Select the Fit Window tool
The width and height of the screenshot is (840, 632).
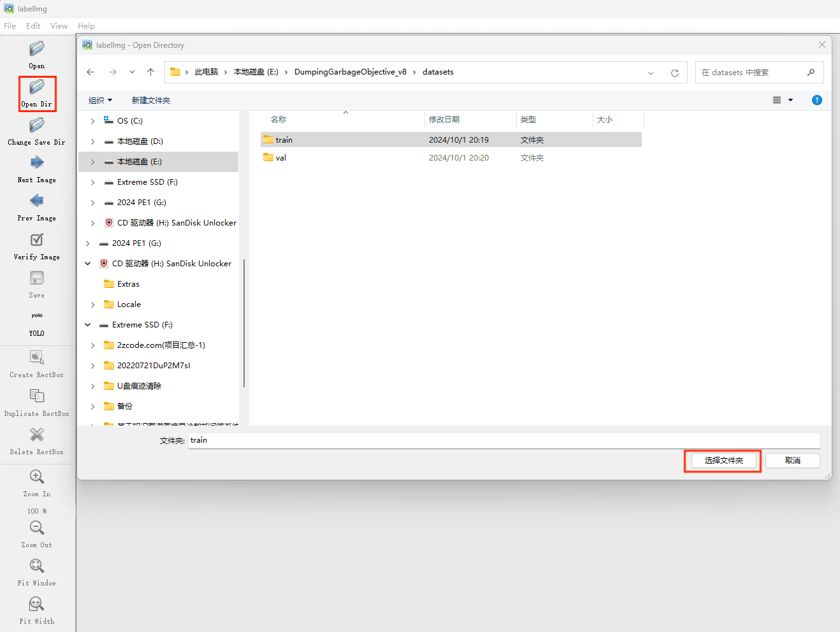point(37,566)
